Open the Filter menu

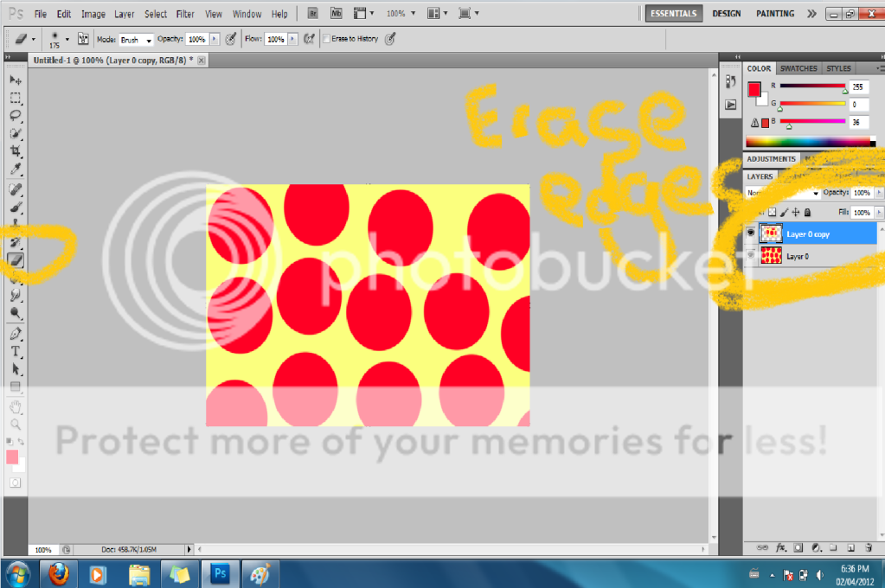pyautogui.click(x=185, y=14)
